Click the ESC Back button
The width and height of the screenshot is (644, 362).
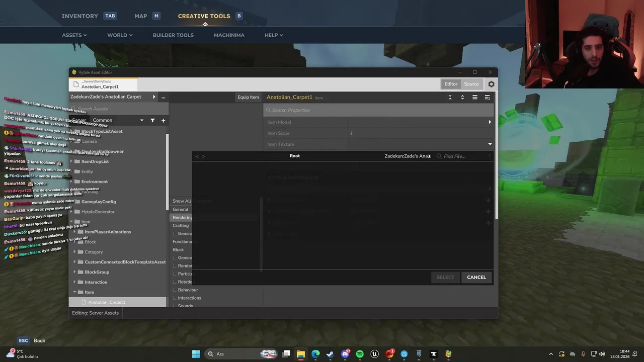[x=32, y=340]
